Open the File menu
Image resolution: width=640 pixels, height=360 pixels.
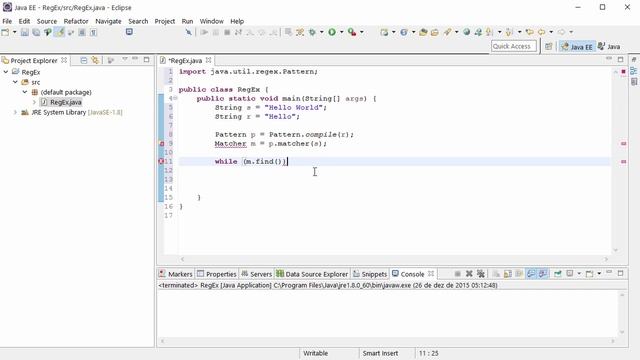click(x=7, y=21)
